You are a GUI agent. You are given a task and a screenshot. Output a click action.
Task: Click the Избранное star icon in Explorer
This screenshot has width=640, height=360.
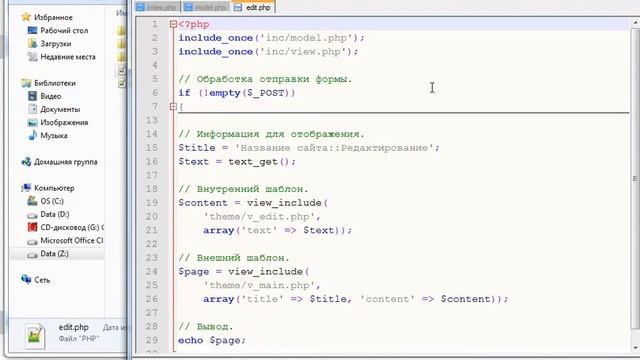[26, 17]
